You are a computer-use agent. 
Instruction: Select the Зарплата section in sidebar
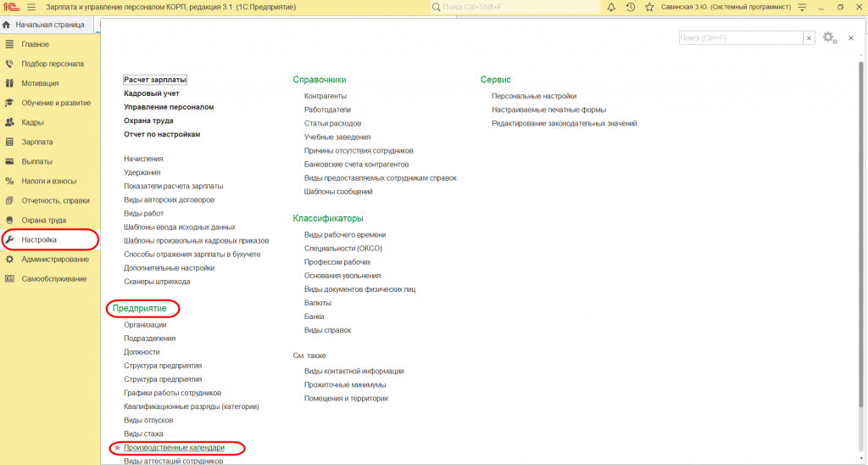click(37, 142)
